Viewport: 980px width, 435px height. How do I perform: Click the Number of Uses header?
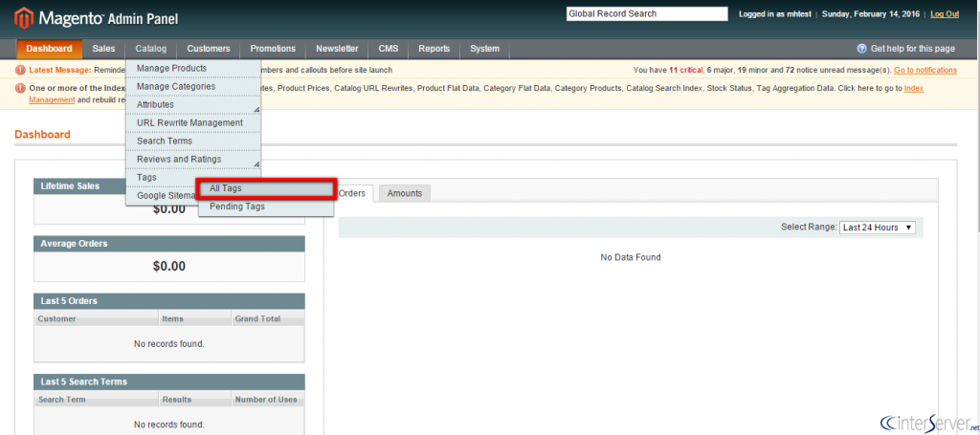268,400
